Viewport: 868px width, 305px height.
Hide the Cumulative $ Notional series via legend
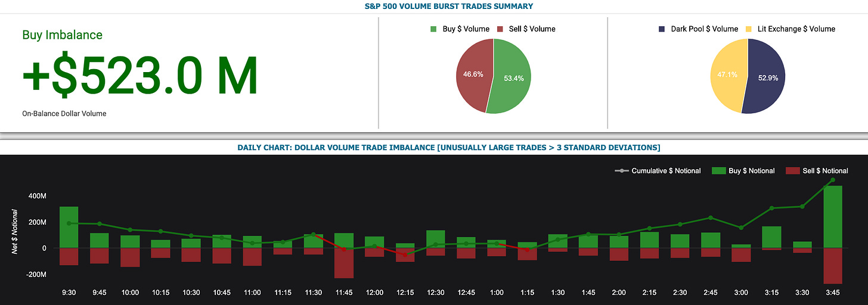click(x=658, y=171)
